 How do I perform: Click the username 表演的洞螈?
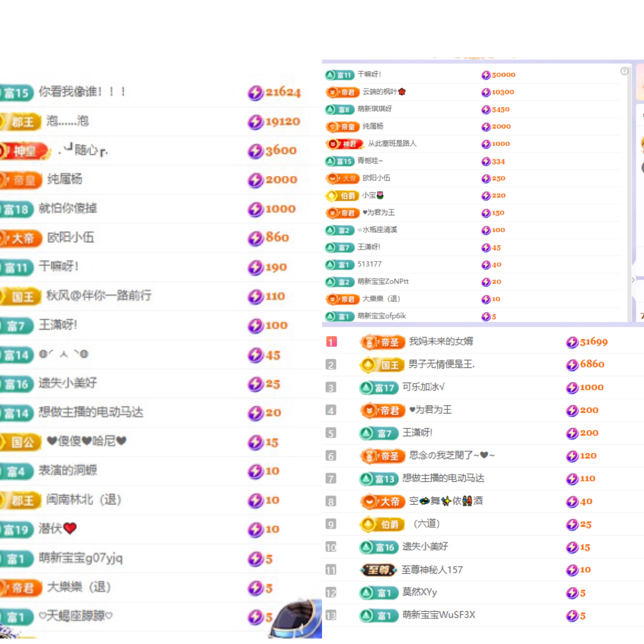68,471
